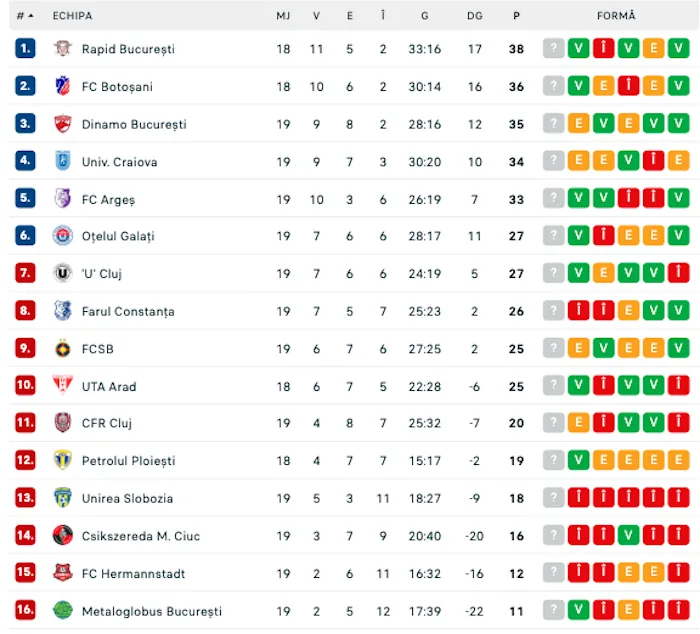Open the 'U' Cluj logo icon

click(62, 273)
